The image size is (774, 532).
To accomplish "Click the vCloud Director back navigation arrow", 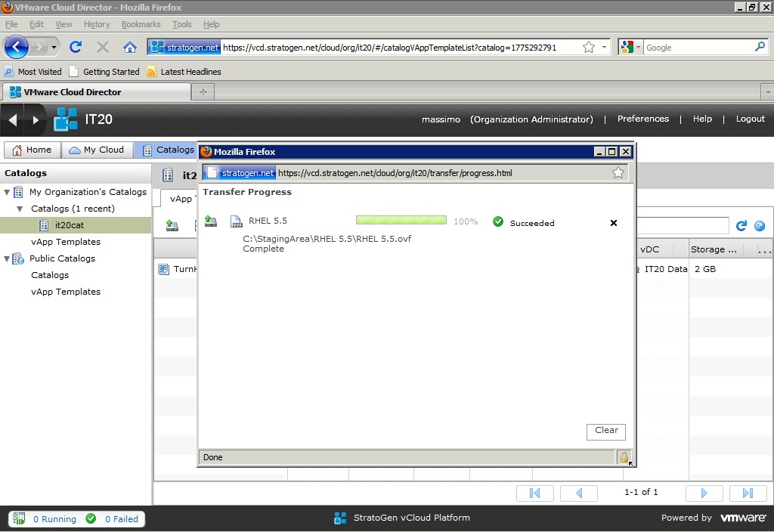I will tap(13, 119).
